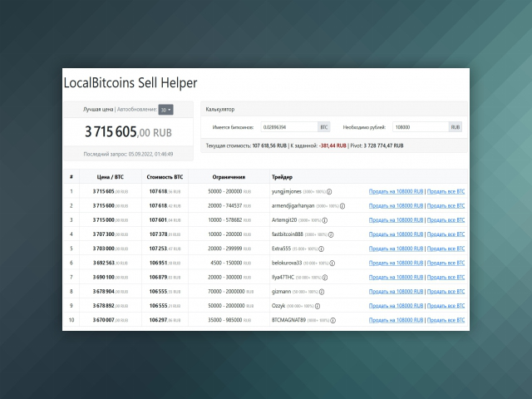The height and width of the screenshot is (399, 532).
Task: Click trader name gizmann
Action: [x=281, y=292]
